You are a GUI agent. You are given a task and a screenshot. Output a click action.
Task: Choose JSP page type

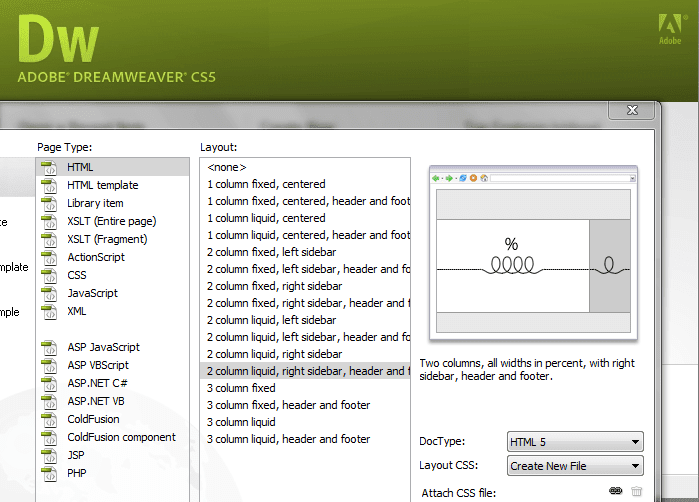112,455
